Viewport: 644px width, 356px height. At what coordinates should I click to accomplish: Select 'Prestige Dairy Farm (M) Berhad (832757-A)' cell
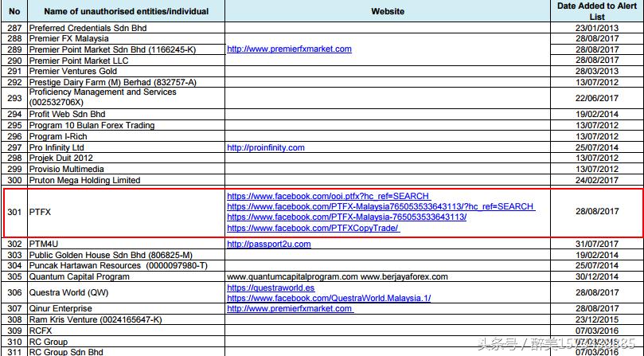(x=126, y=82)
